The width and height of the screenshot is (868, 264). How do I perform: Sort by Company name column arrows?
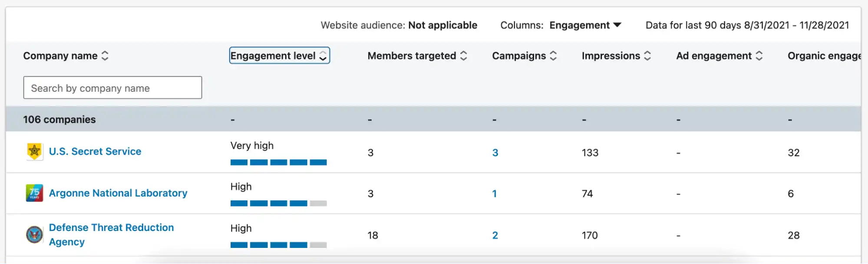[x=105, y=56]
